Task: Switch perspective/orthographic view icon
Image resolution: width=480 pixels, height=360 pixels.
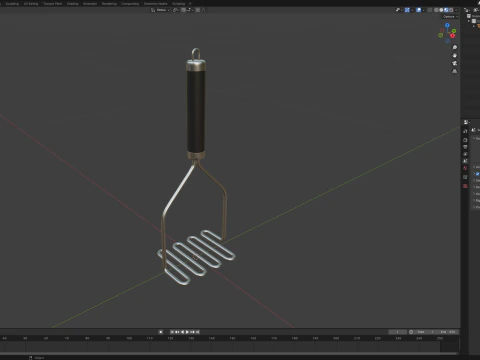Action: pyautogui.click(x=454, y=71)
